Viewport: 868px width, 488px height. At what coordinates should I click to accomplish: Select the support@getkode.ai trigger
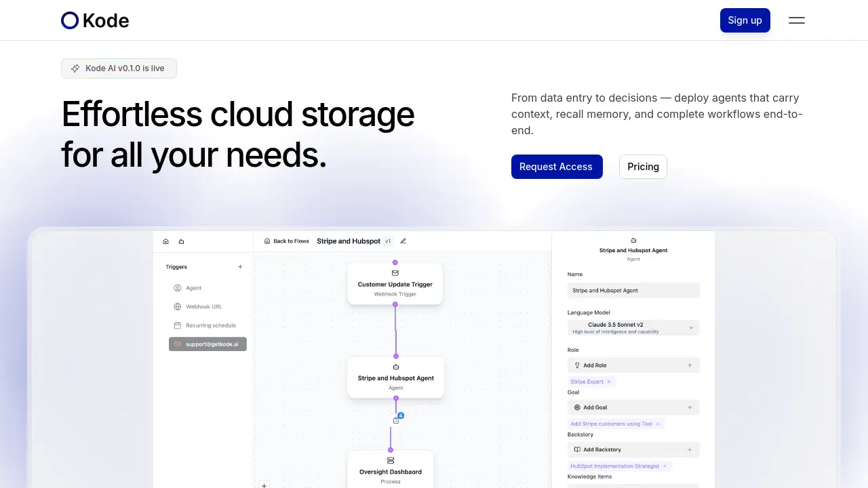point(208,344)
